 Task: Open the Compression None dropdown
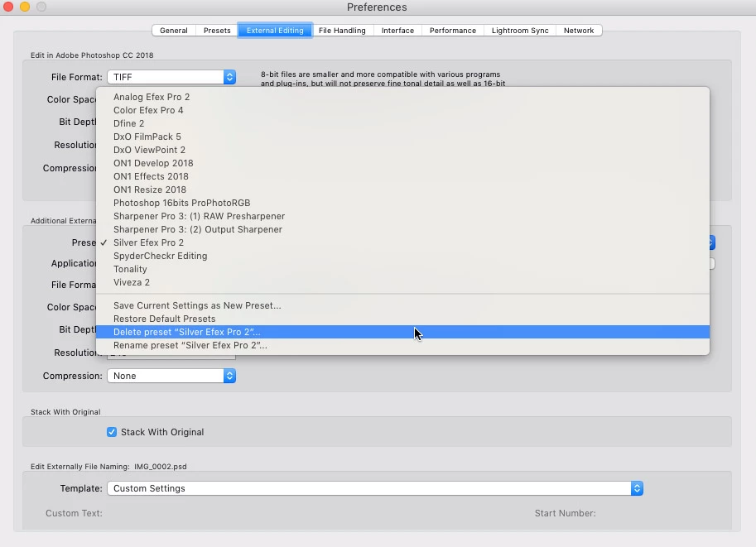point(171,376)
